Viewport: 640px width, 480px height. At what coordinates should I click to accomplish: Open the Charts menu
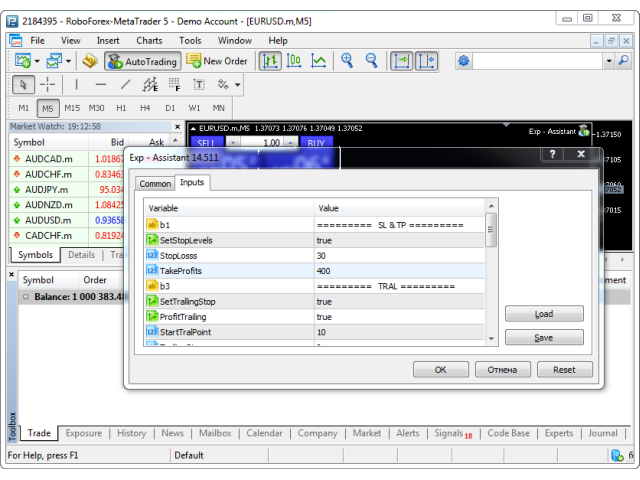point(149,41)
